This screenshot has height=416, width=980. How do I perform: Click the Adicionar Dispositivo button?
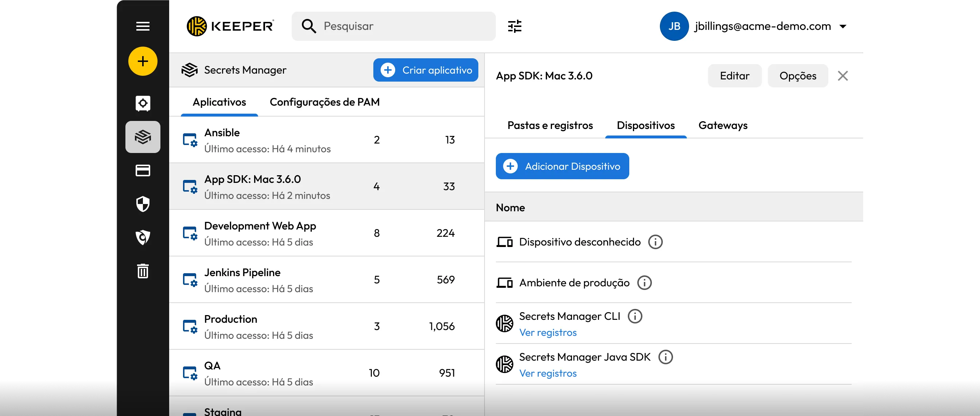tap(562, 166)
